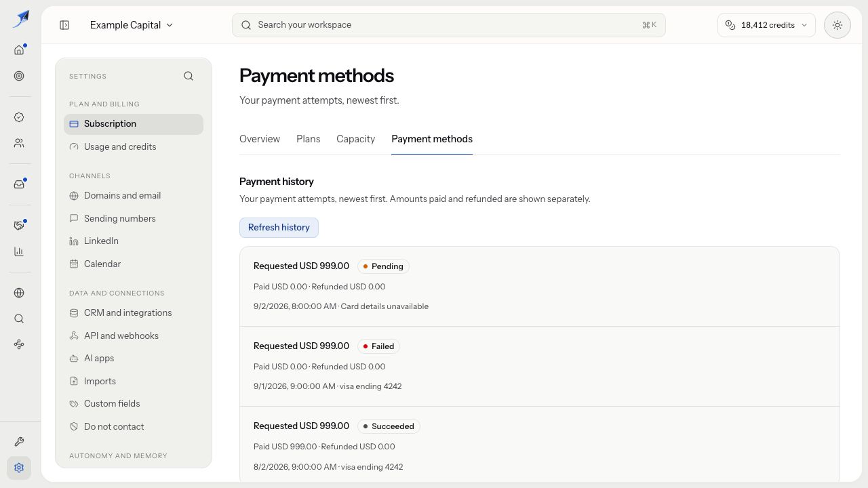Open CRM and integrations settings
Viewport: 868px width, 488px height.
point(134,313)
